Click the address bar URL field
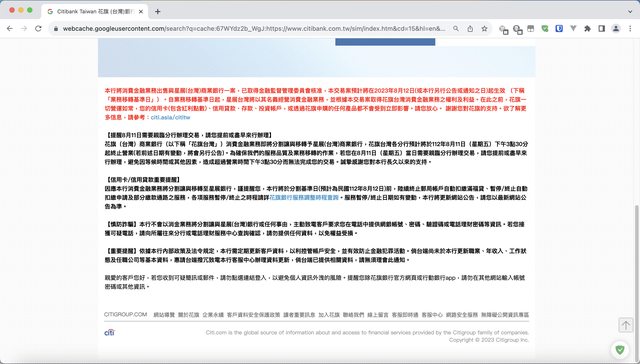Viewport: 640px width, 364px height. [253, 29]
